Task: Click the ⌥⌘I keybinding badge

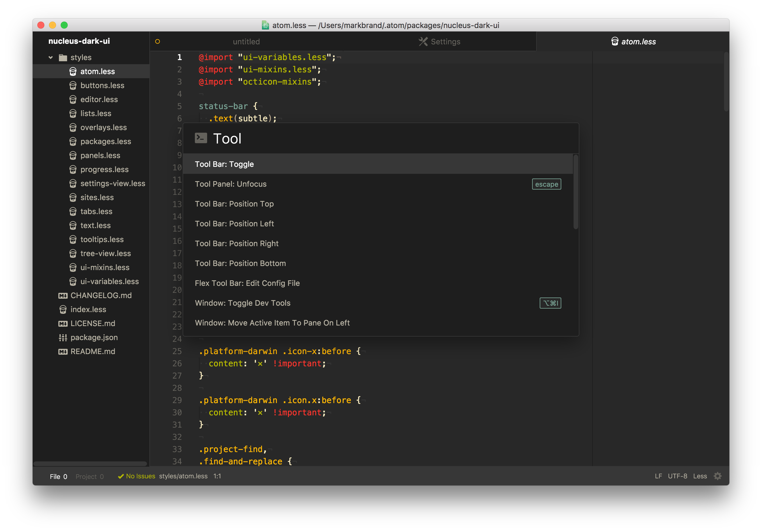Action: (x=550, y=303)
